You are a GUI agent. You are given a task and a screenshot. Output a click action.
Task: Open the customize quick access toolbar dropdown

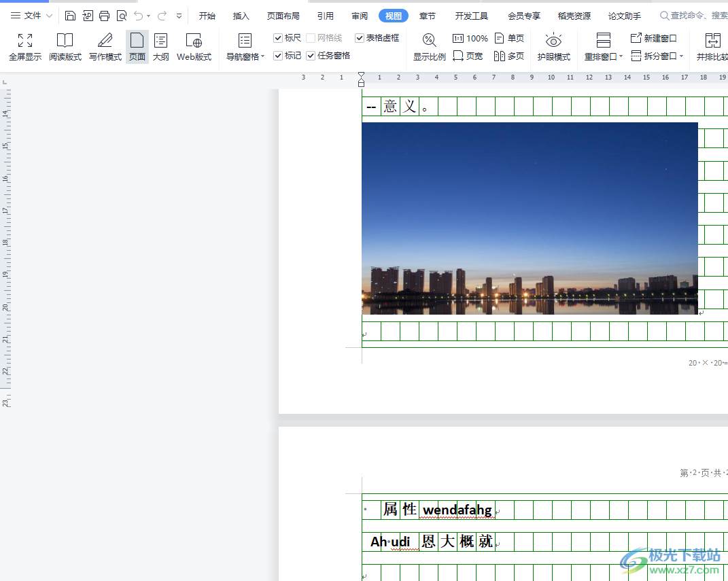click(x=179, y=16)
